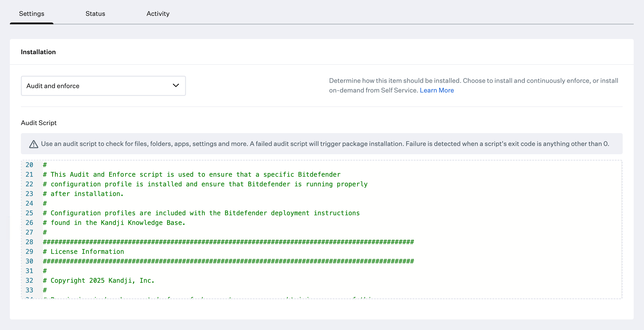Click the warning triangle icon
The width and height of the screenshot is (644, 330).
coord(33,144)
